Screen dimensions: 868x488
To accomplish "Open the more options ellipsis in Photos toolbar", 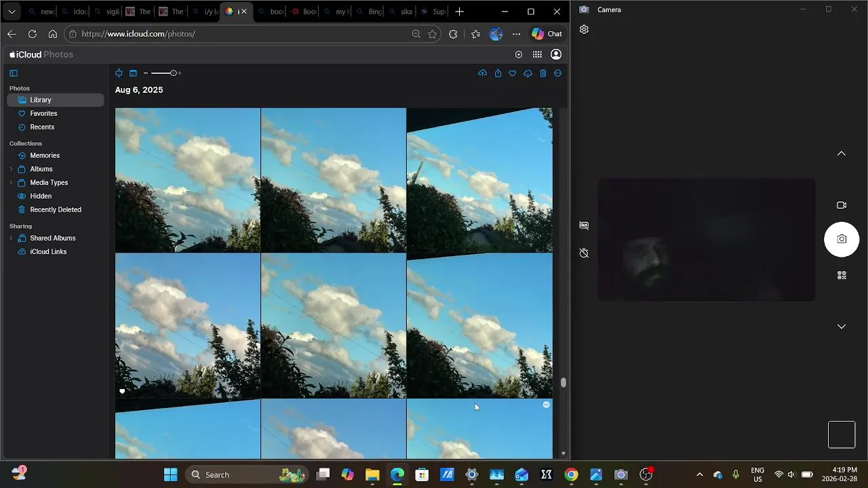I will (x=558, y=73).
